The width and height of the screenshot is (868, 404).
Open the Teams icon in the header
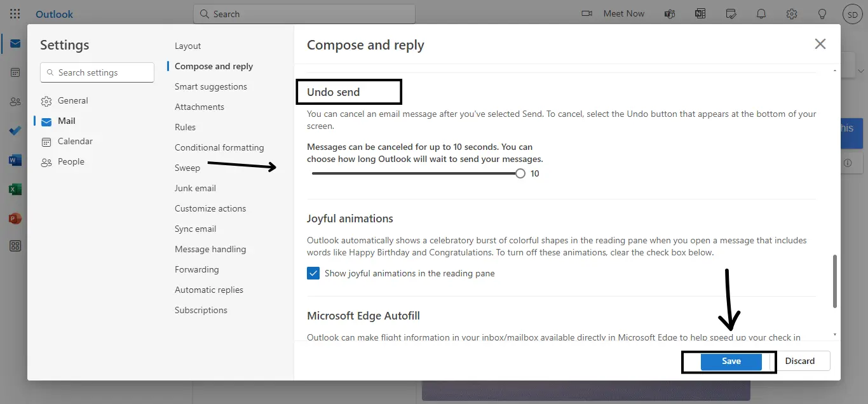669,14
